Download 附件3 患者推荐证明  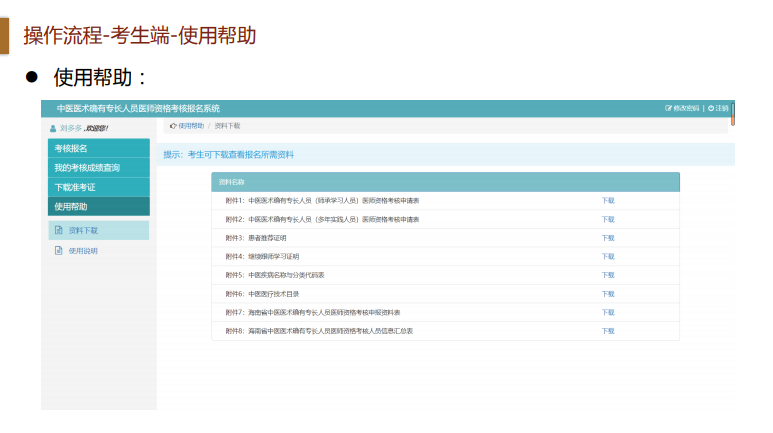(x=608, y=237)
